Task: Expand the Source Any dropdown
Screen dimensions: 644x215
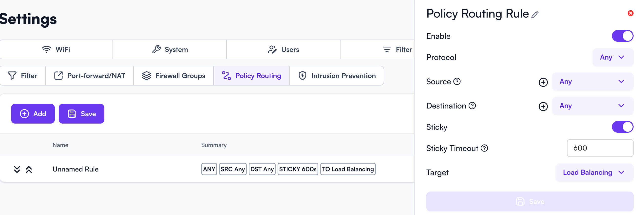Action: tap(592, 82)
